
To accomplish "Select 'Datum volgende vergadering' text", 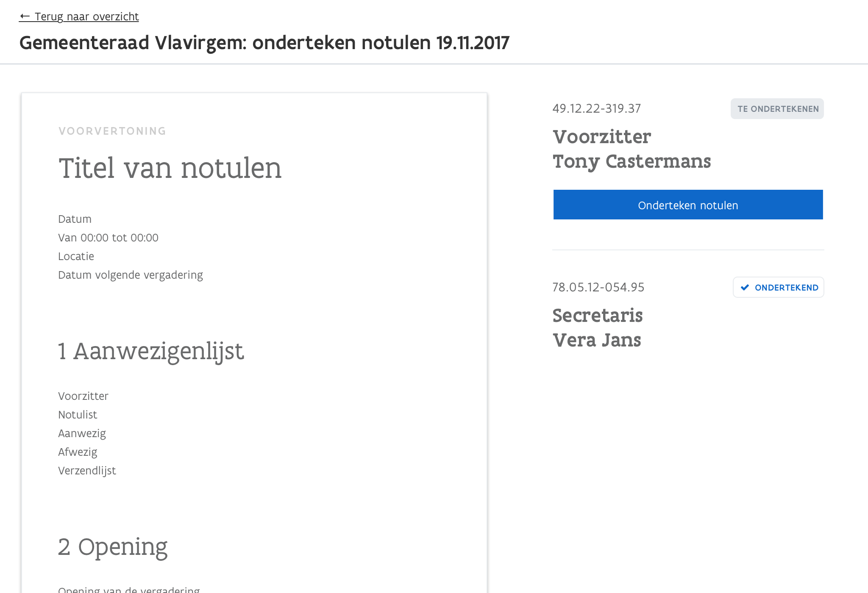I will (131, 275).
